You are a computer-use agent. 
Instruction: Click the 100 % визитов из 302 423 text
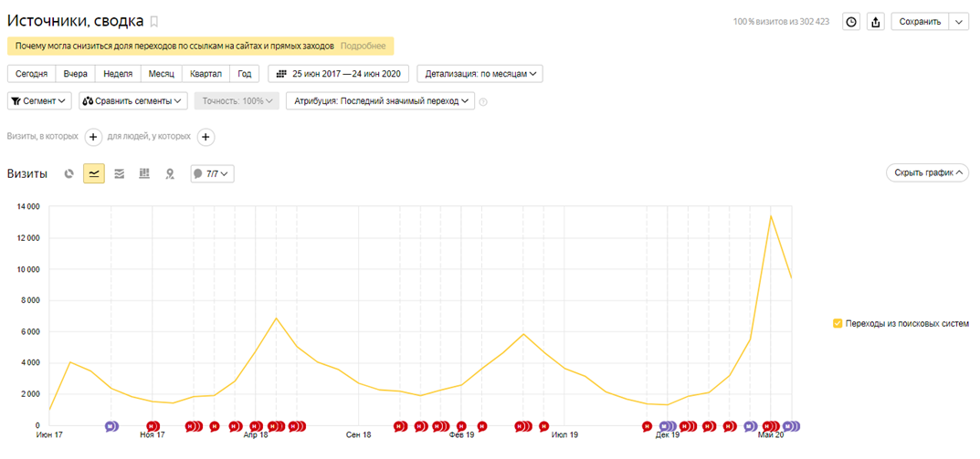tap(781, 22)
